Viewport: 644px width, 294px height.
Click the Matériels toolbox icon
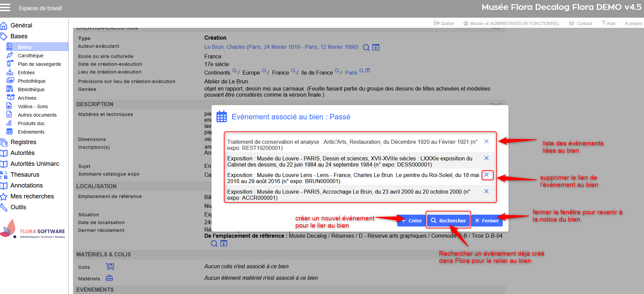pos(109,278)
